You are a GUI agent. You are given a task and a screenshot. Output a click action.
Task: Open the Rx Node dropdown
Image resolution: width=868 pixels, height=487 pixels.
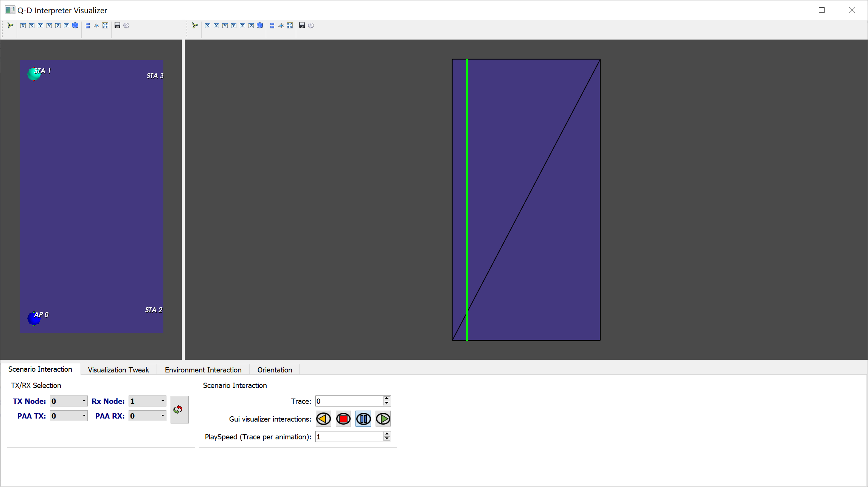(x=148, y=401)
